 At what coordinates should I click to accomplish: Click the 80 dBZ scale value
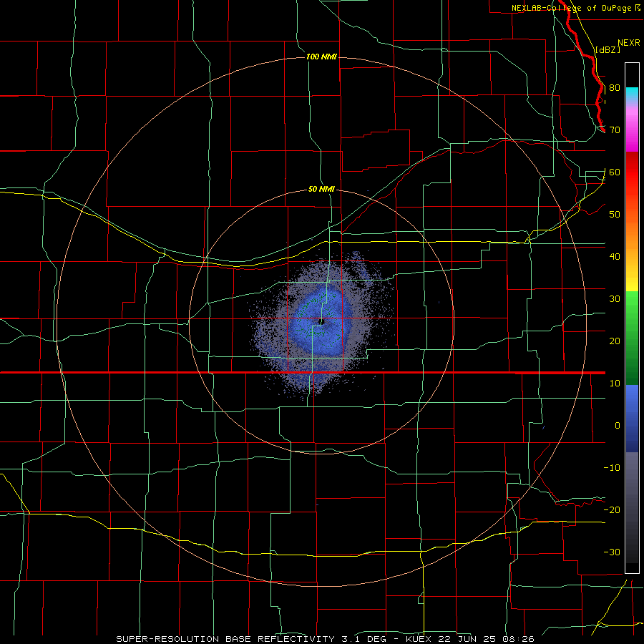(x=615, y=88)
